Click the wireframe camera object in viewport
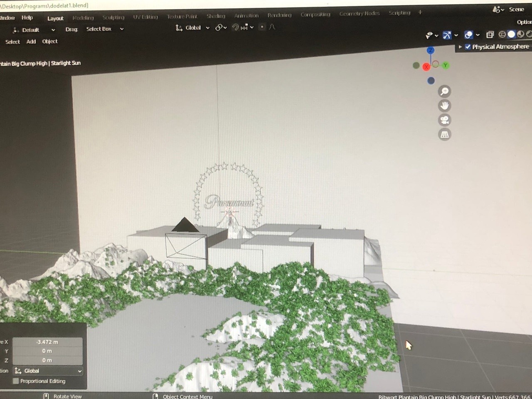This screenshot has width=532, height=399. [186, 245]
